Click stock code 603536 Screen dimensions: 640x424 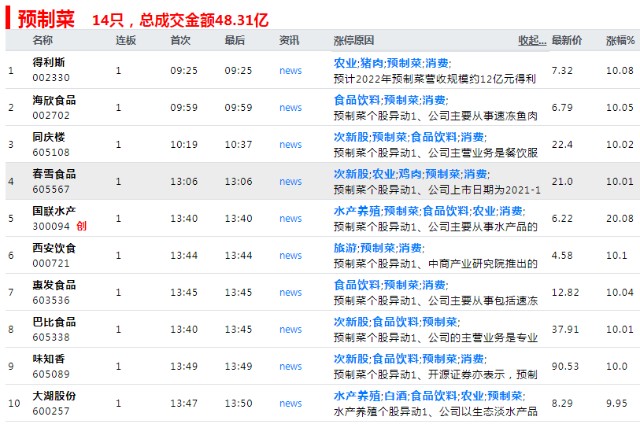(51, 300)
